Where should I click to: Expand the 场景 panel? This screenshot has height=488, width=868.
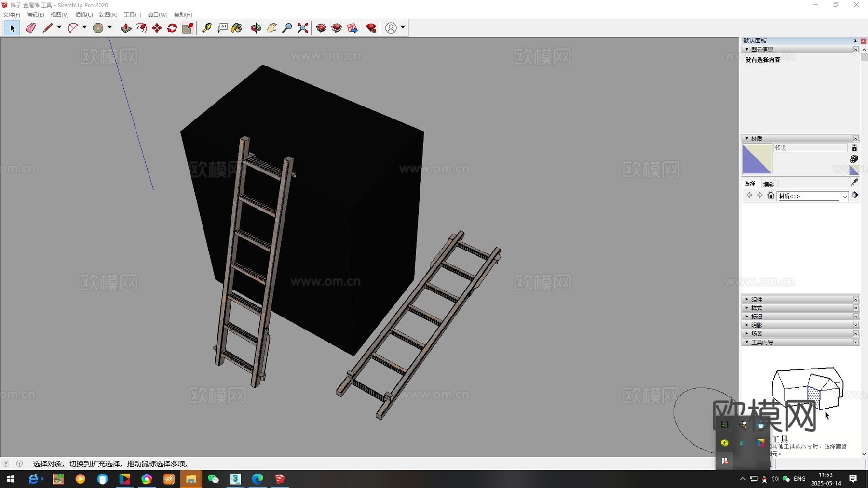[747, 333]
